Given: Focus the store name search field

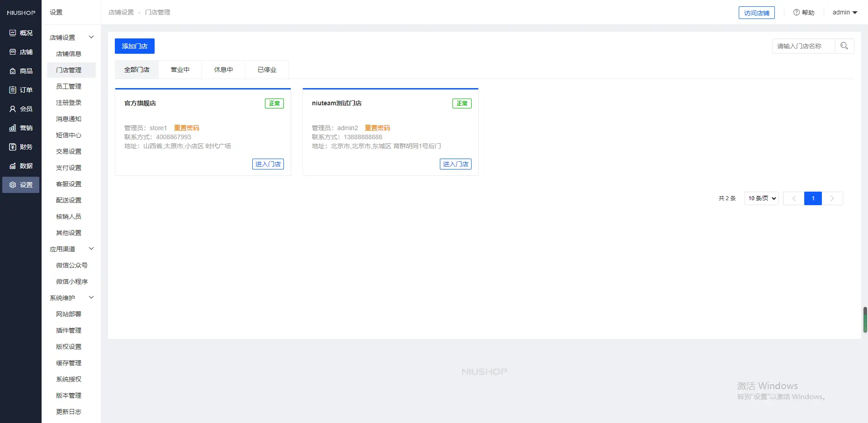Looking at the screenshot, I should (x=803, y=46).
